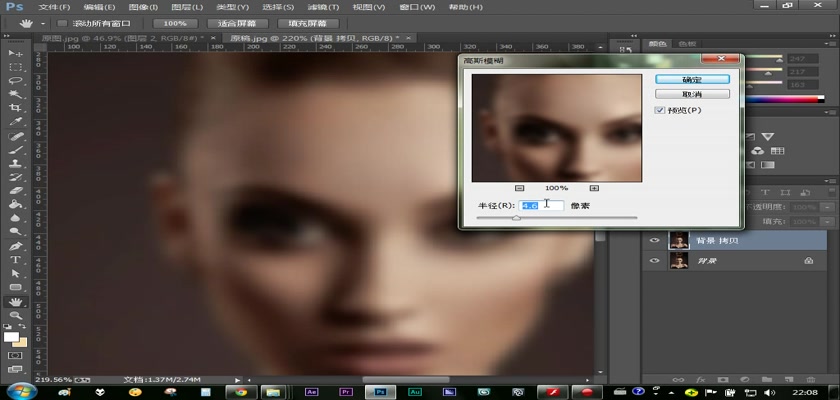Viewport: 840px width, 400px height.
Task: Switch to the 色板 swatches tab
Action: coord(687,44)
